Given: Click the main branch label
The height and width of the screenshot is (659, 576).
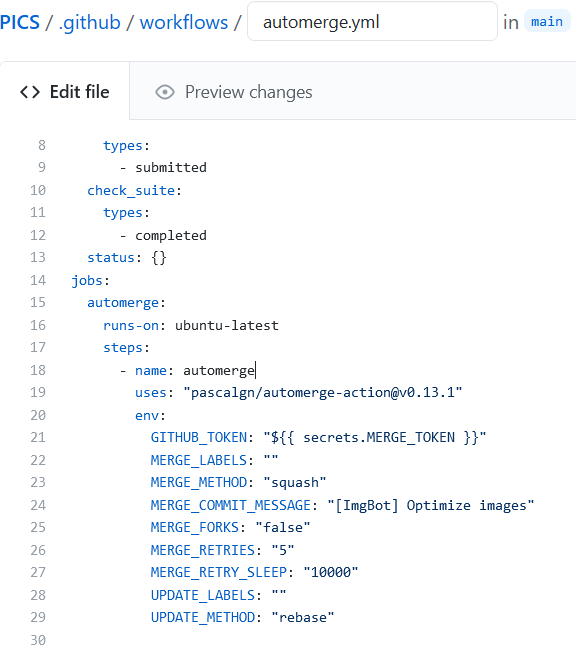Looking at the screenshot, I should (547, 21).
